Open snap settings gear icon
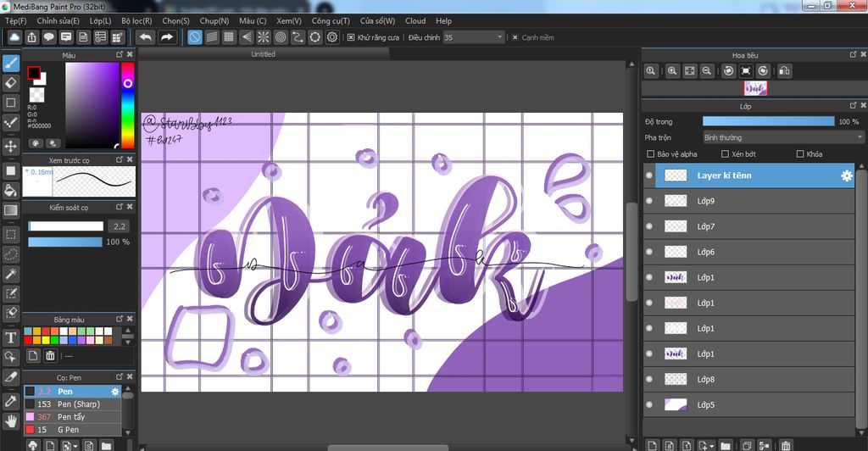The image size is (868, 451). pos(332,37)
